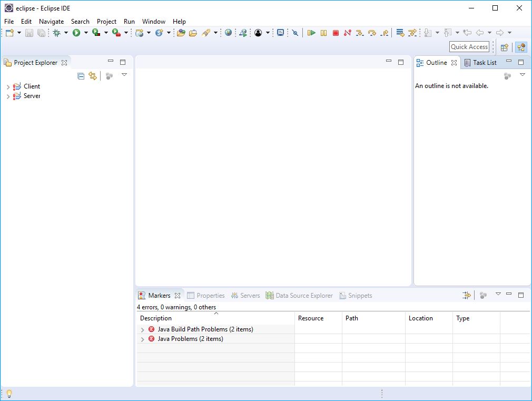
Task: Expand the Server project node
Action: (8, 96)
